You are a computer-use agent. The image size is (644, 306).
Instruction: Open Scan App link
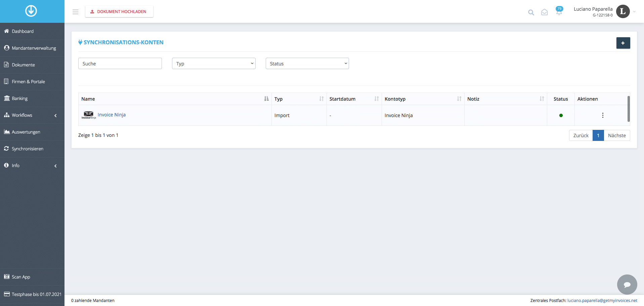pyautogui.click(x=32, y=277)
